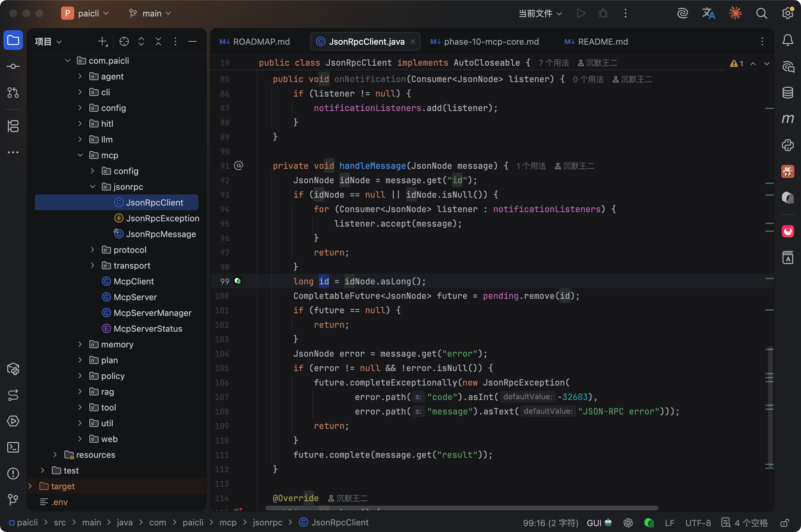The width and height of the screenshot is (801, 532).
Task: Open the Python console tool icon
Action: [x=788, y=145]
